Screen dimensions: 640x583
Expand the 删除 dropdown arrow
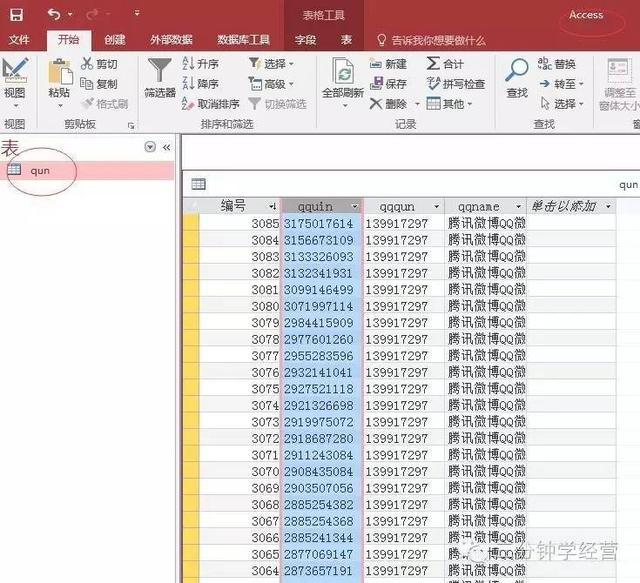point(417,104)
